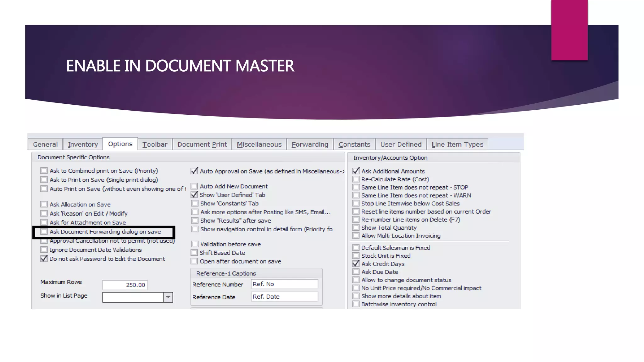Check Show 'Constants' Tab option
This screenshot has width=644, height=362.
pos(195,203)
